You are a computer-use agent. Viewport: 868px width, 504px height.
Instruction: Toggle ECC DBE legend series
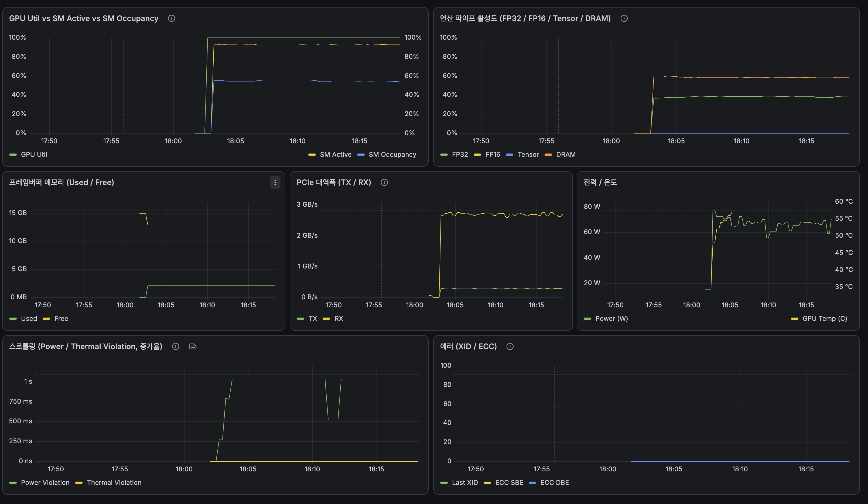point(554,483)
